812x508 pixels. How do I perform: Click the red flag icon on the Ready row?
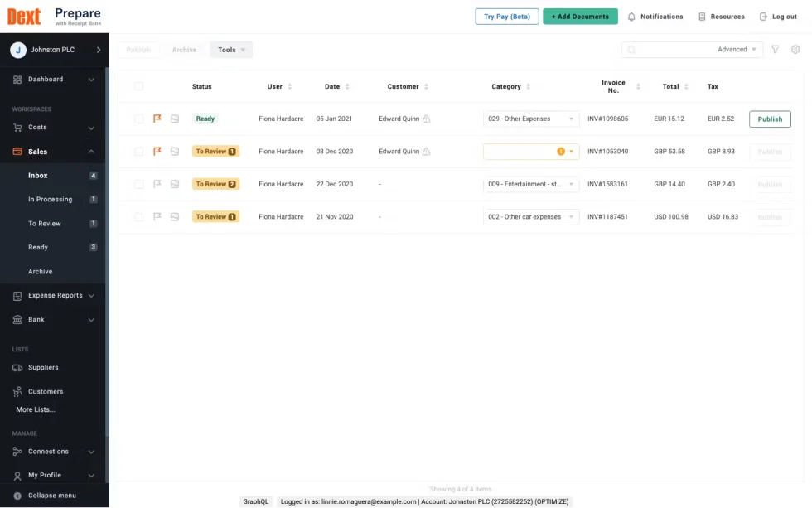tap(157, 118)
